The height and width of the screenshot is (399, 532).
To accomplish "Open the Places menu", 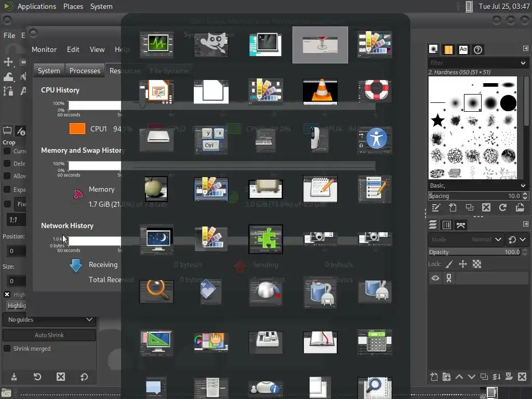I will click(x=73, y=6).
